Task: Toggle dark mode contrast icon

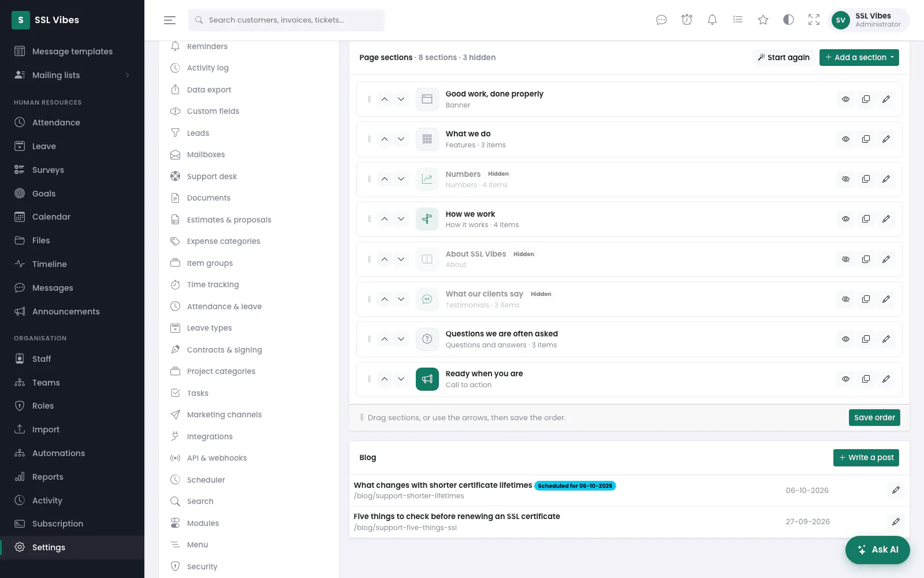Action: pos(788,20)
